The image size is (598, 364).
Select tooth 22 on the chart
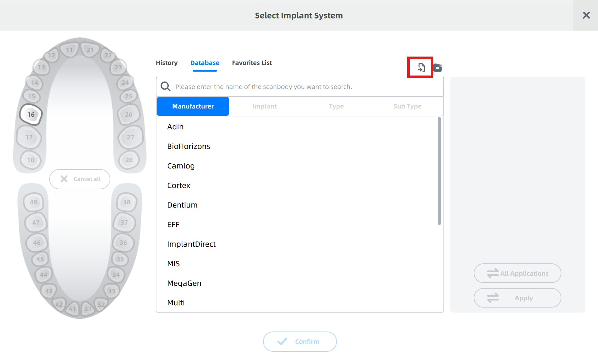(x=108, y=55)
